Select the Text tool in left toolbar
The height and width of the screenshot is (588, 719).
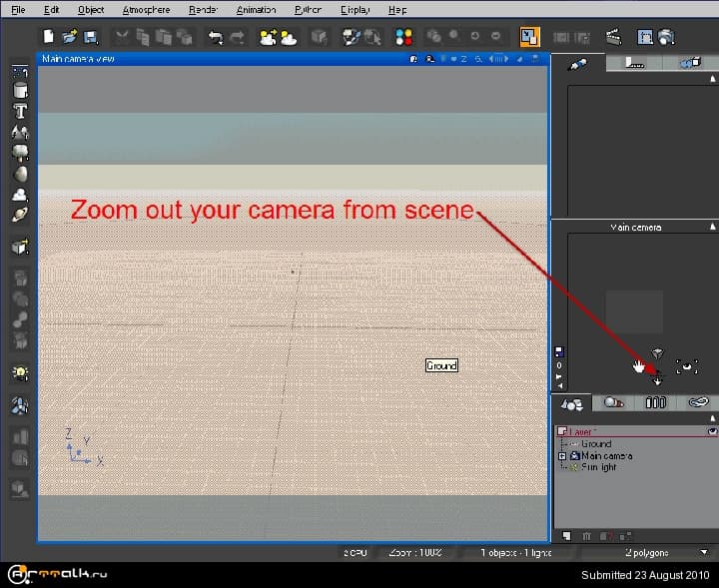point(19,111)
